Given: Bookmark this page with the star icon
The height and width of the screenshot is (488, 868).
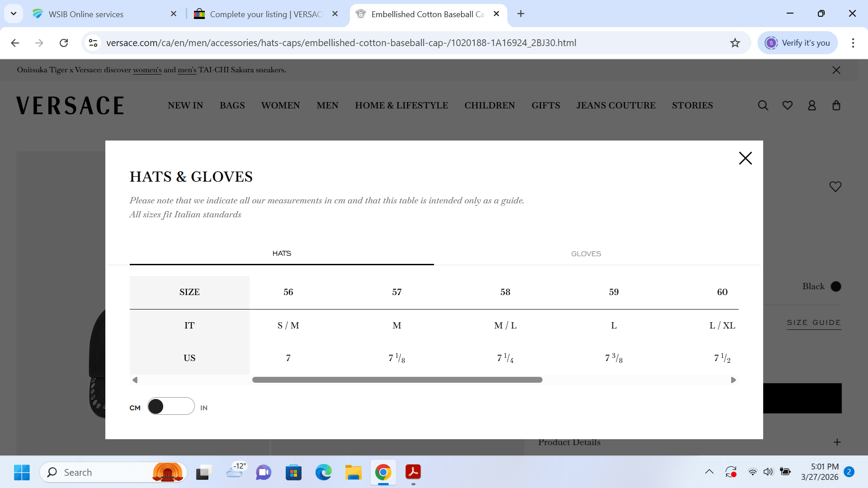Looking at the screenshot, I should coord(735,43).
